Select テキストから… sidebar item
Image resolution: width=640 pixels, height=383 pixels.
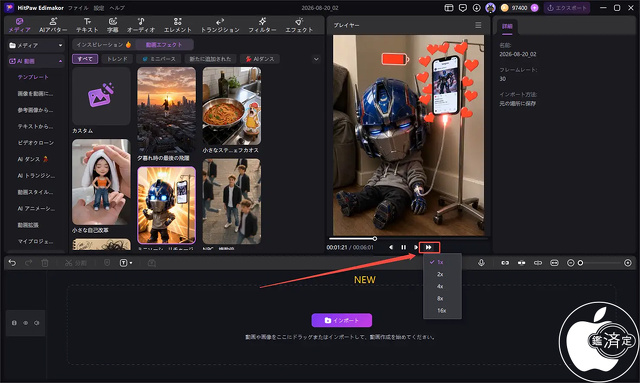coord(35,126)
